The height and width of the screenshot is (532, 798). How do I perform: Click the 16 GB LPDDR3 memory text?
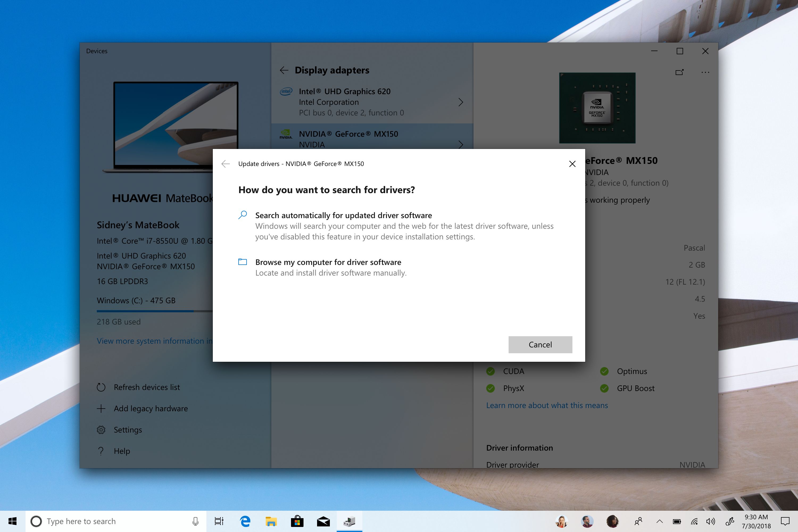(x=122, y=281)
